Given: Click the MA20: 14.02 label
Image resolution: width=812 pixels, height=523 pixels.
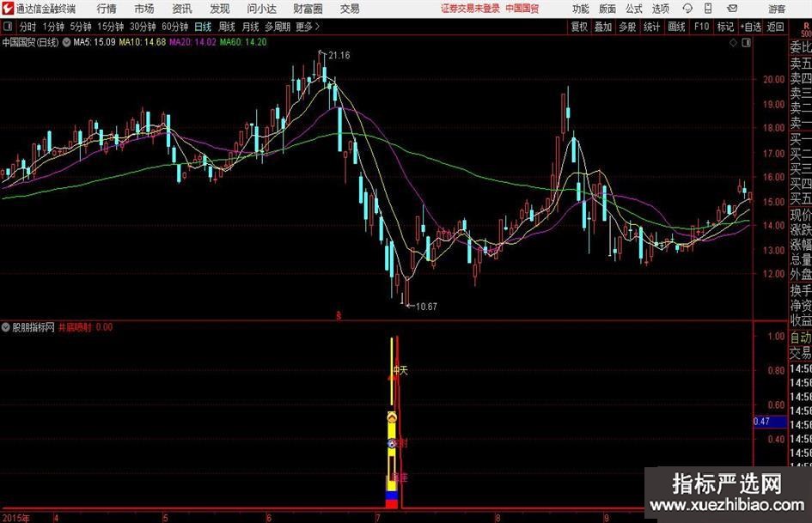Looking at the screenshot, I should coord(192,42).
